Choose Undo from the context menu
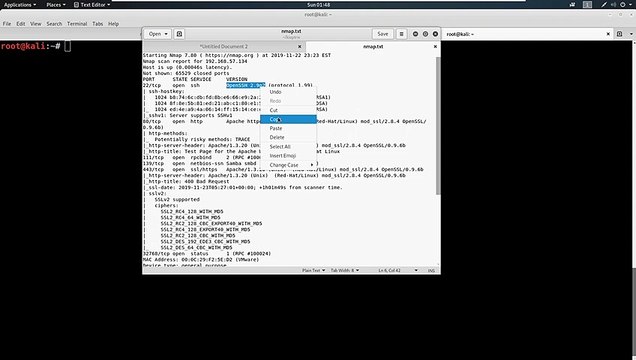636x360 pixels. (x=288, y=92)
